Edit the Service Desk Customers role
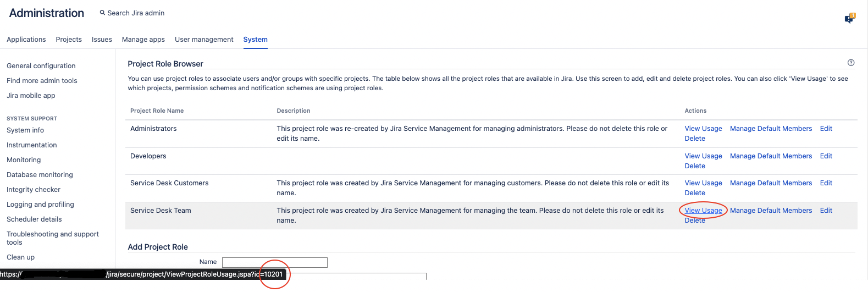The image size is (868, 292). click(x=826, y=183)
